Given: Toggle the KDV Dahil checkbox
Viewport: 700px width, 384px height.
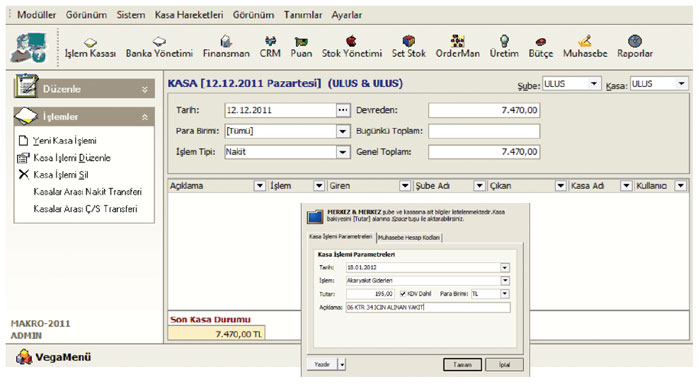Looking at the screenshot, I should tap(403, 294).
